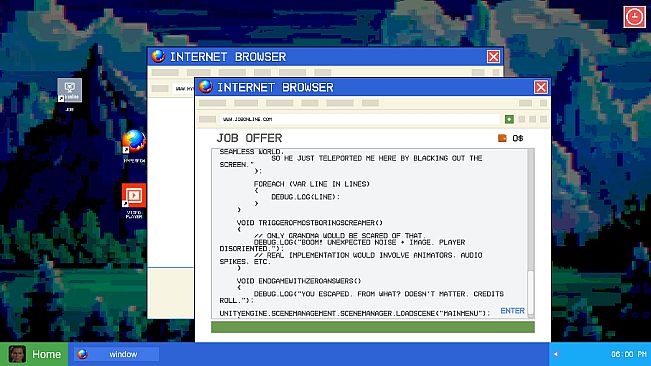
Task: Click the JOB OFFER heading
Action: coord(249,138)
